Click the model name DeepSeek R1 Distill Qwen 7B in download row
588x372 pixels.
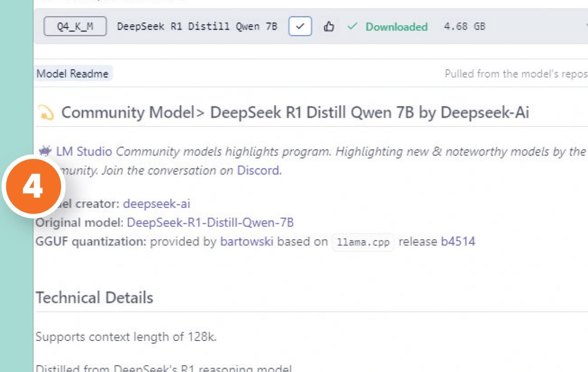197,27
